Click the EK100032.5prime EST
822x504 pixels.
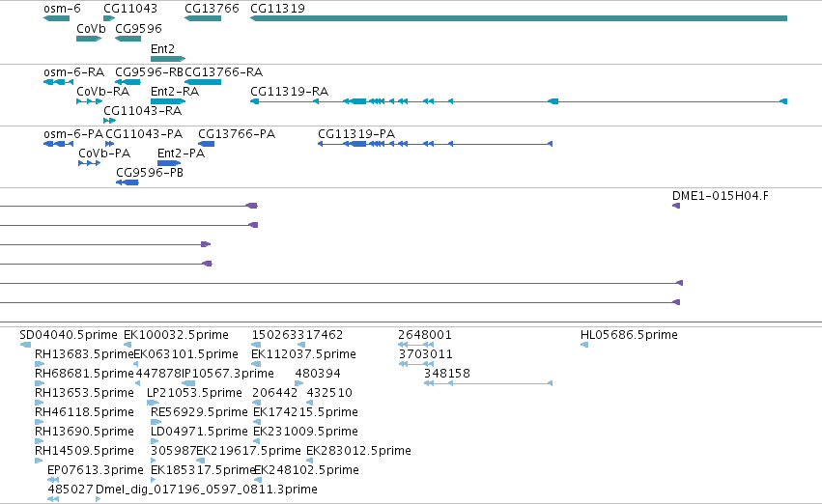coord(128,345)
